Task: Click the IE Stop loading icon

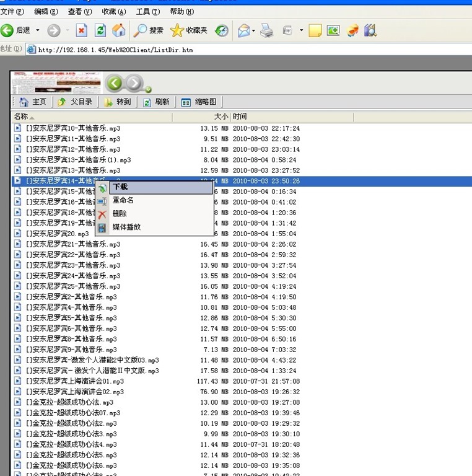Action: (x=82, y=30)
